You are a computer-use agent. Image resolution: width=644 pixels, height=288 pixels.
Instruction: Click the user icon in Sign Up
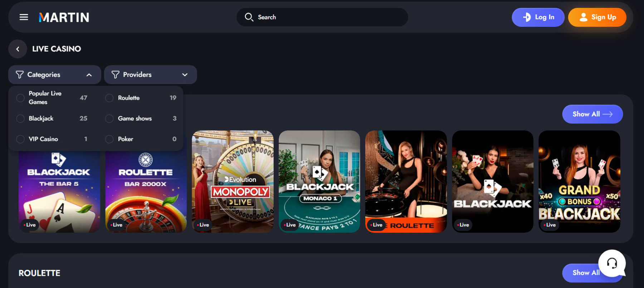pyautogui.click(x=583, y=17)
